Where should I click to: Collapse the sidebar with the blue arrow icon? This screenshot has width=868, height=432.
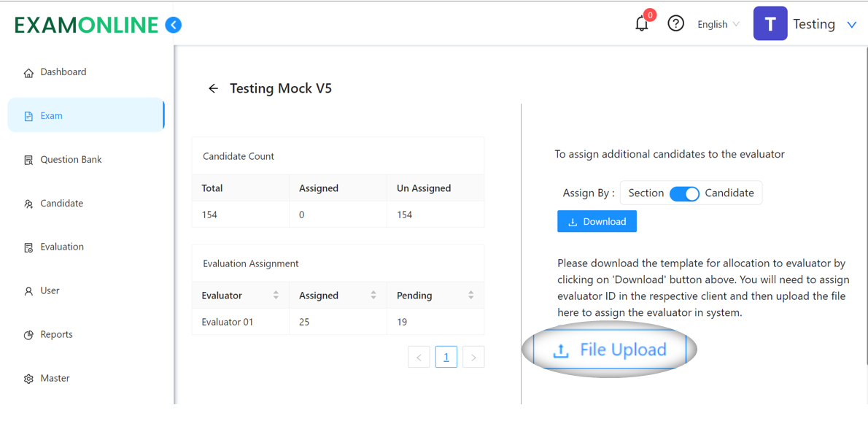tap(174, 25)
